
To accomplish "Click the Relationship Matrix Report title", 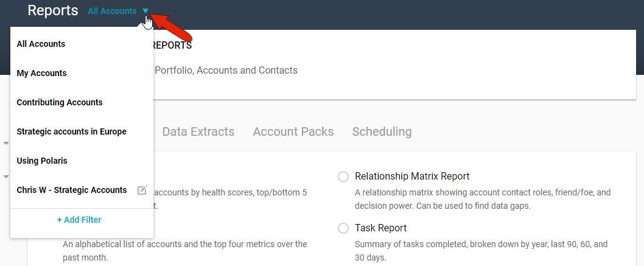I will [x=412, y=177].
